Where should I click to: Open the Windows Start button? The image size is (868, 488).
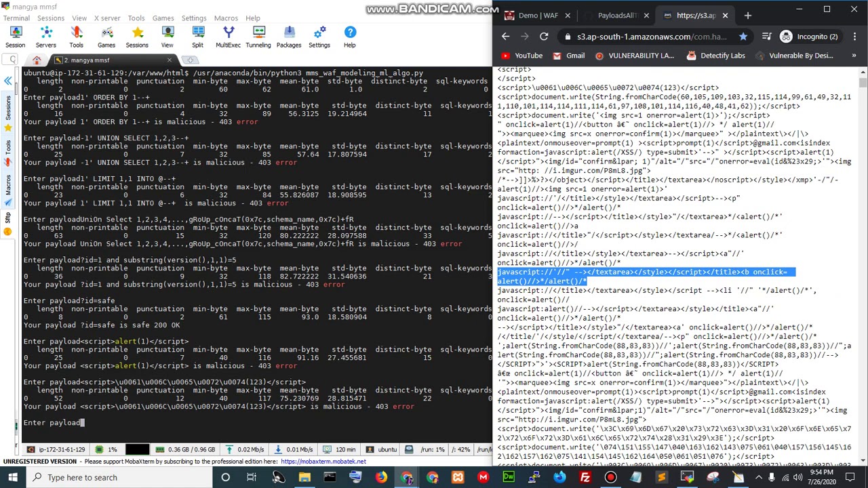(x=13, y=477)
